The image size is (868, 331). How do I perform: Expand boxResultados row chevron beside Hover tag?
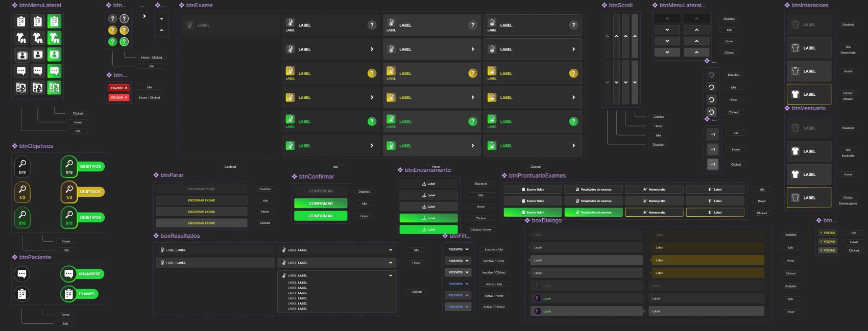click(x=391, y=263)
